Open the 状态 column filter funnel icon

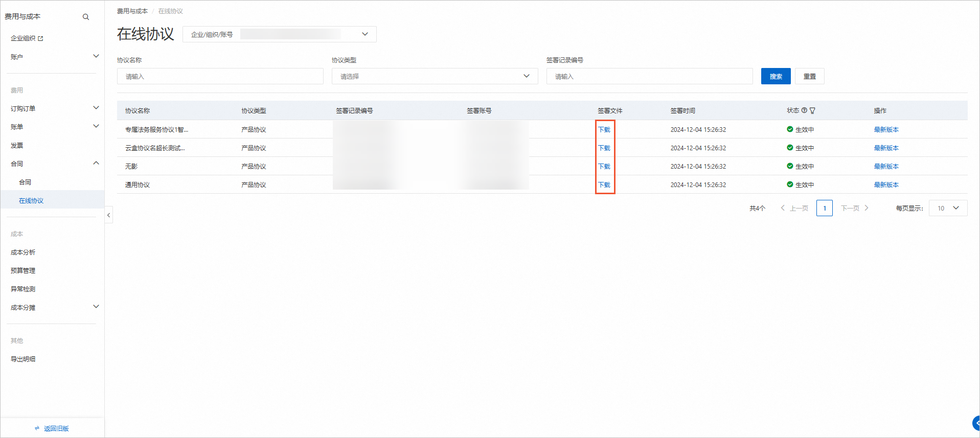click(x=813, y=110)
